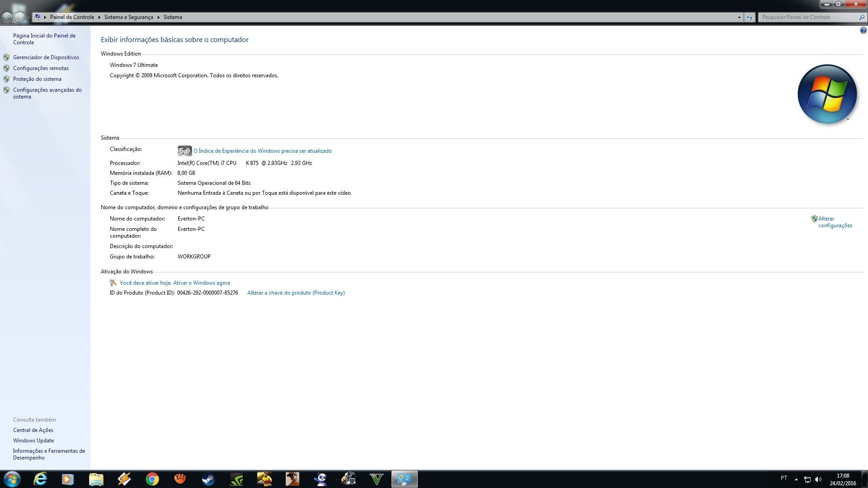This screenshot has width=868, height=488.
Task: Open the Windows Start menu
Action: tap(12, 479)
